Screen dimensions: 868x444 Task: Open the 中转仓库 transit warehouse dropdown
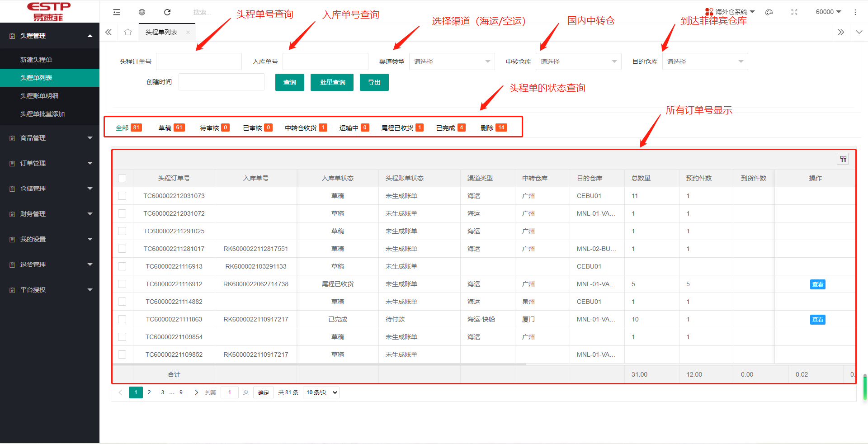[578, 61]
